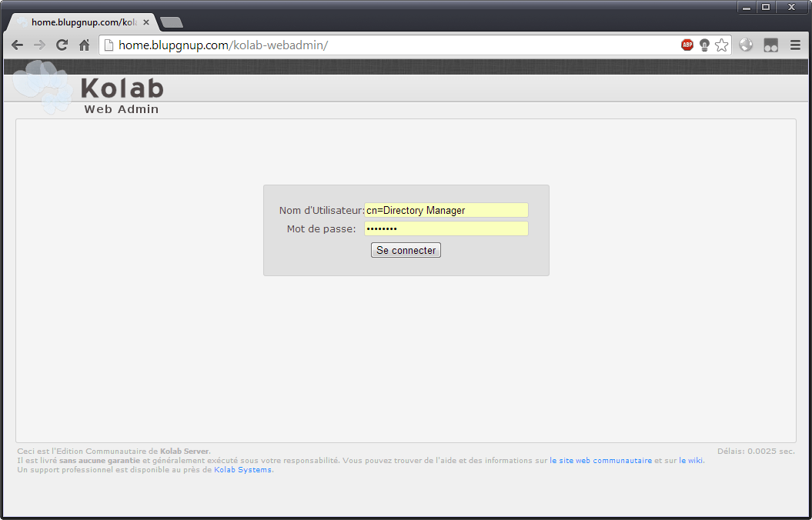Click the sans aucune garantie text
812x520 pixels.
coord(99,461)
